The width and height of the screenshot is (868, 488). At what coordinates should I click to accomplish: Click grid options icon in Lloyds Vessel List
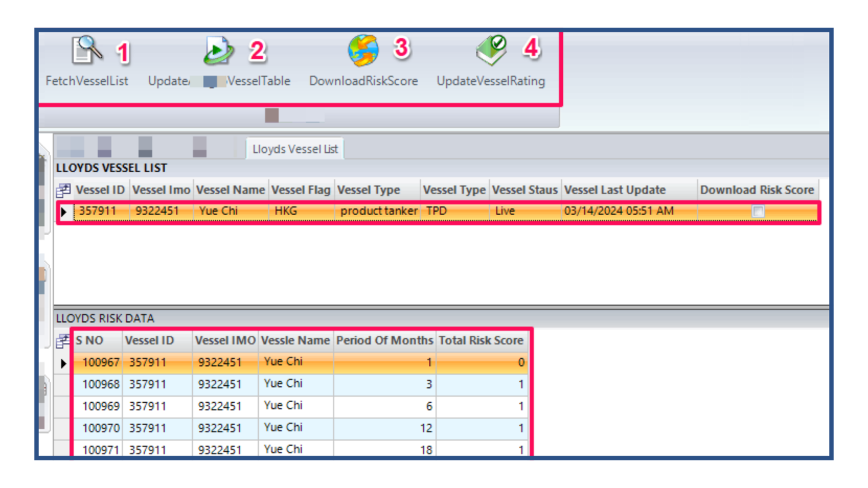(x=63, y=190)
